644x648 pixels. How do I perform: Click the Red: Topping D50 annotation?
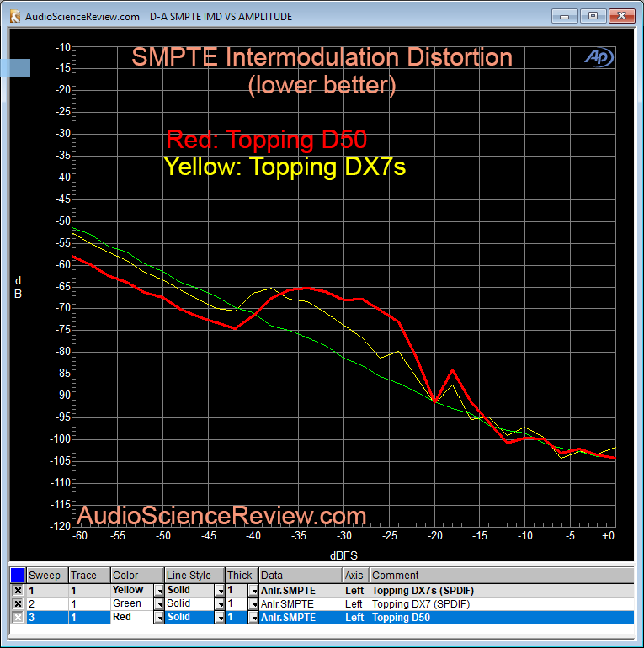coord(266,139)
